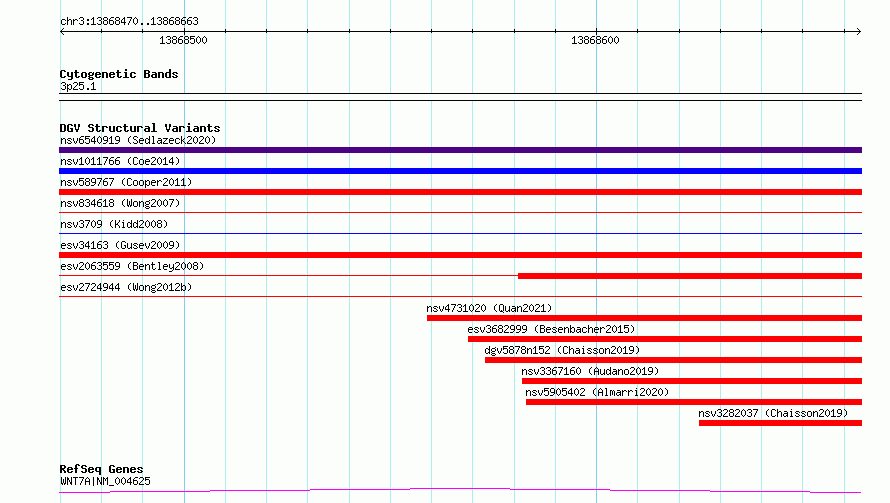Screen dimensions: 890x503
Task: Click the blue nsv1011766 variant bar
Action: (x=460, y=171)
